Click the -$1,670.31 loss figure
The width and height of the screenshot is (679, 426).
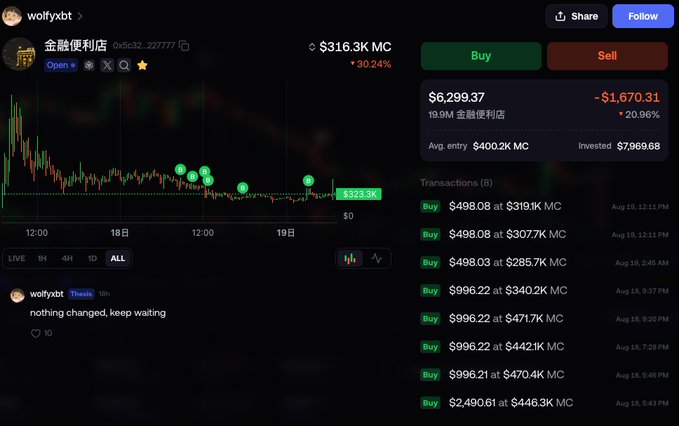click(627, 97)
